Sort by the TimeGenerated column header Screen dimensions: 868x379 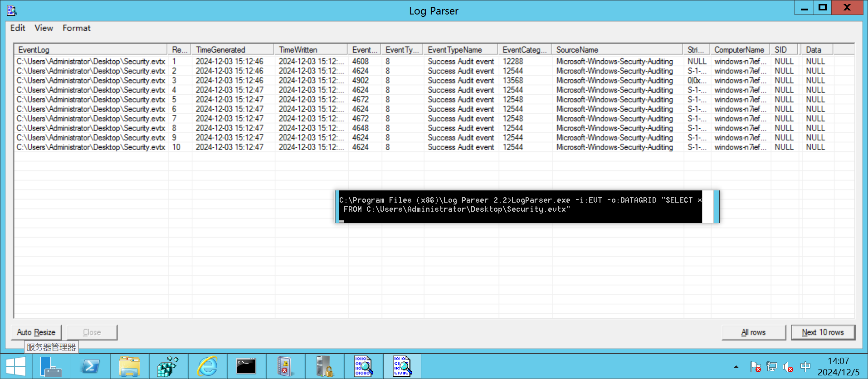(233, 49)
